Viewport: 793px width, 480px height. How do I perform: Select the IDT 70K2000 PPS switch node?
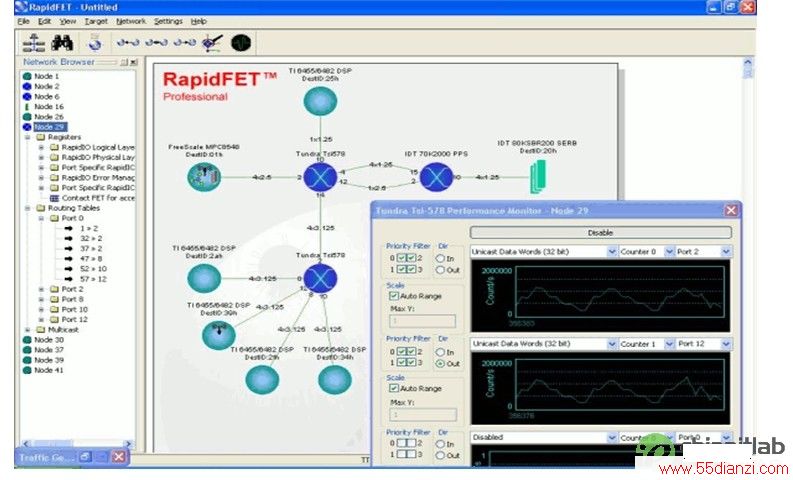pyautogui.click(x=436, y=178)
